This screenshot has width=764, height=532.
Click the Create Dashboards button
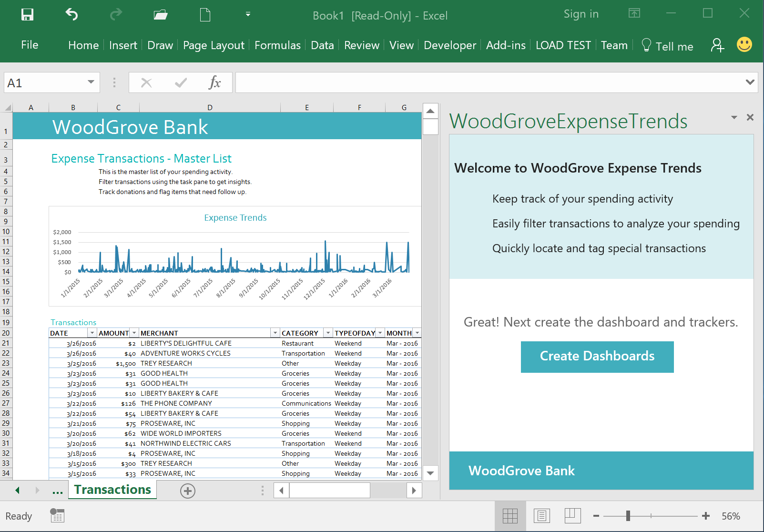click(x=597, y=357)
